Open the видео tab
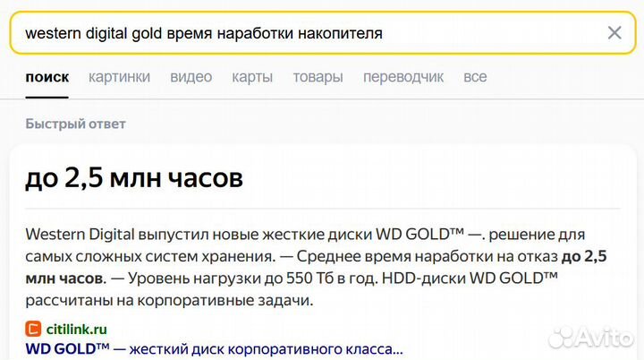The image size is (644, 360). pos(191,77)
